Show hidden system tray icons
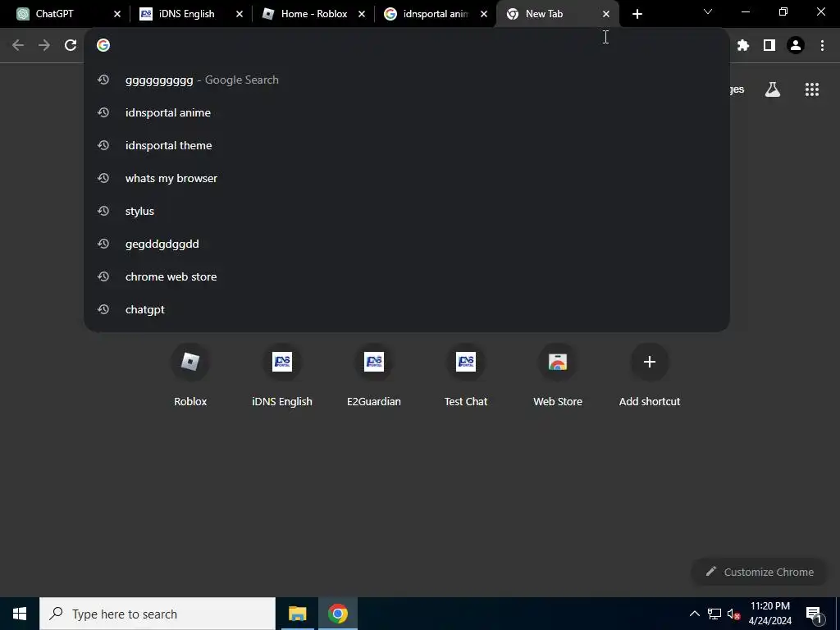The height and width of the screenshot is (630, 840). point(694,614)
